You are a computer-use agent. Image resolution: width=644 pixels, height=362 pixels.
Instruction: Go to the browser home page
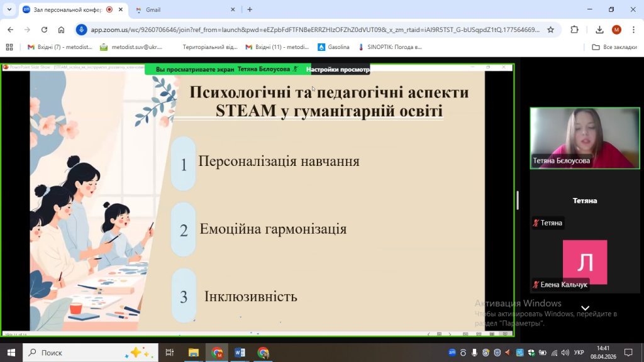tap(61, 30)
